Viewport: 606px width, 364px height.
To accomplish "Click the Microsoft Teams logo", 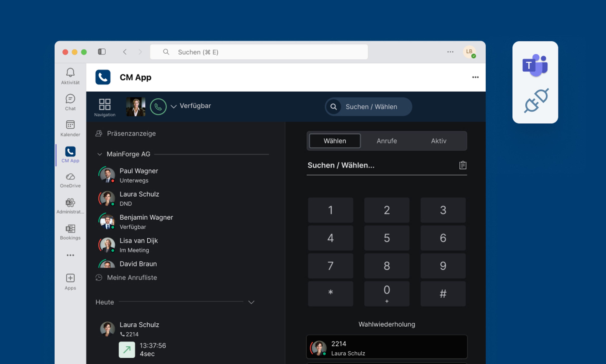I will tap(535, 65).
